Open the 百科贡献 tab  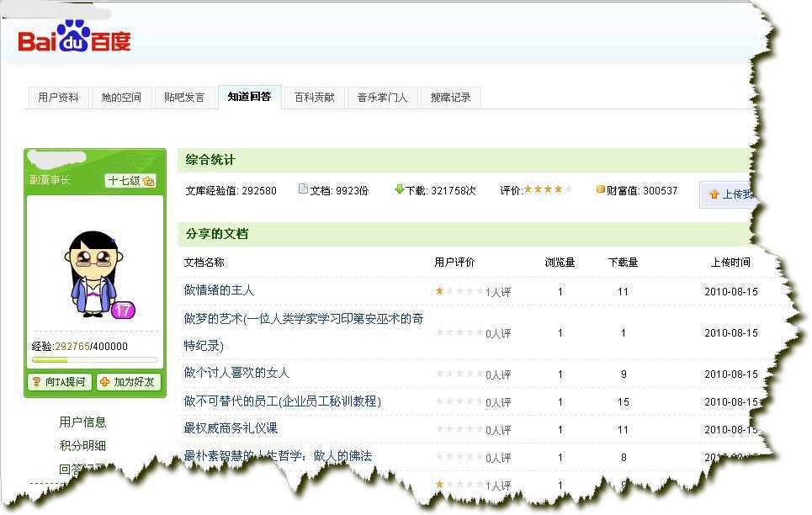tap(314, 98)
